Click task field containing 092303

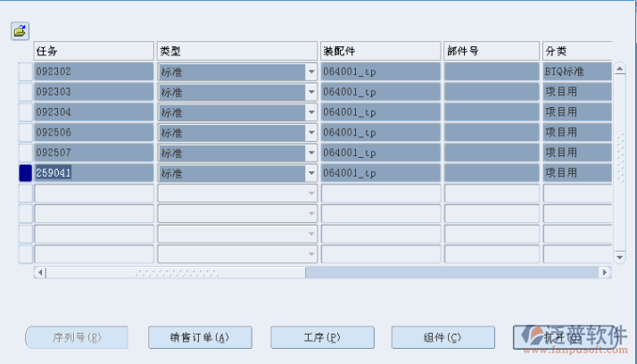tap(94, 92)
